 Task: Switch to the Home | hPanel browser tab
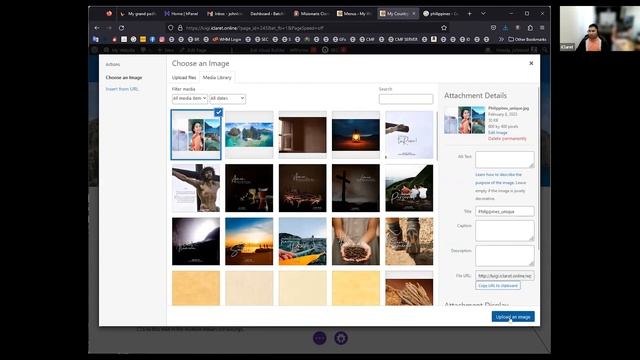click(x=181, y=13)
